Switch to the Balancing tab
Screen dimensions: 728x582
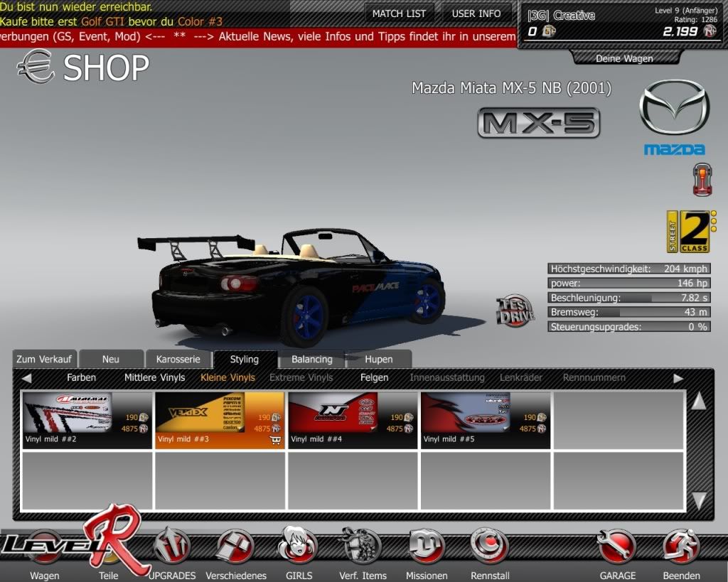(x=311, y=360)
